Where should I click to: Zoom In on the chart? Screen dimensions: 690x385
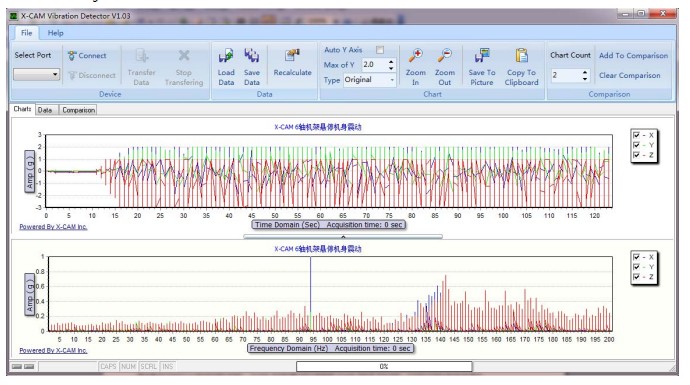[415, 56]
